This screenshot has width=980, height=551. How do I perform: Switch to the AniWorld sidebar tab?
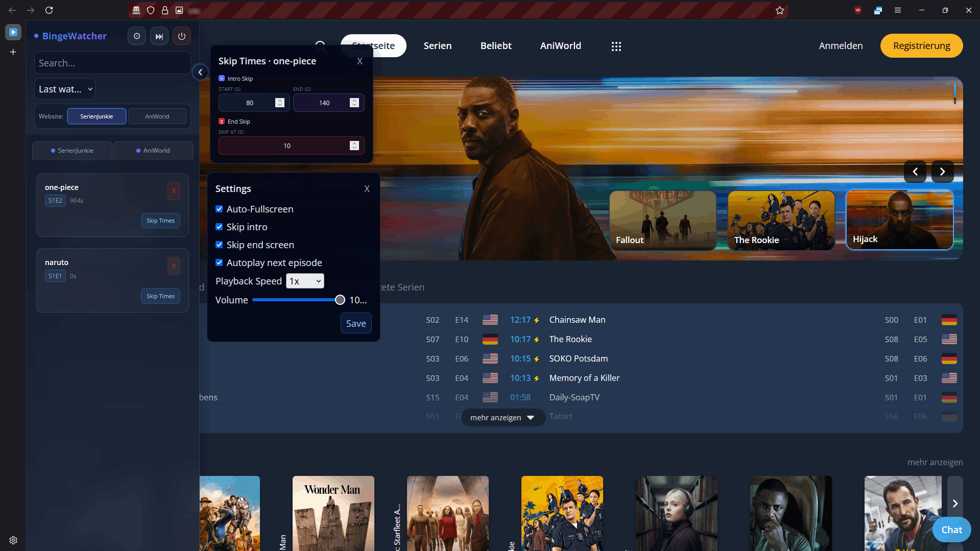[153, 150]
